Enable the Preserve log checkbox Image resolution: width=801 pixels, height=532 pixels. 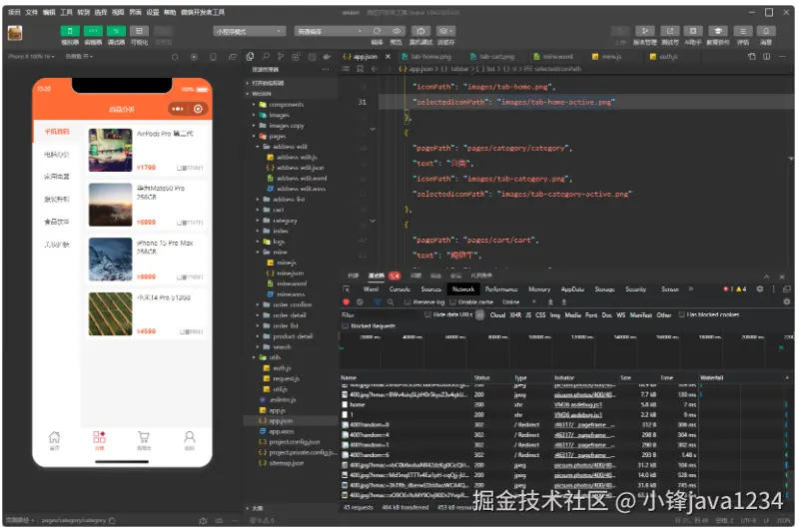(407, 301)
